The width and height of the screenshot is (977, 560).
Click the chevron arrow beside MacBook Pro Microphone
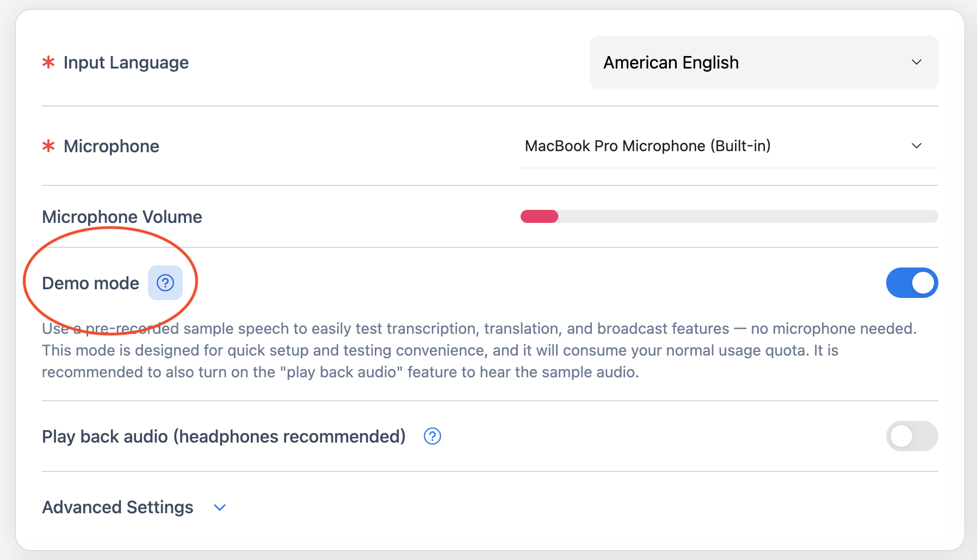tap(917, 146)
